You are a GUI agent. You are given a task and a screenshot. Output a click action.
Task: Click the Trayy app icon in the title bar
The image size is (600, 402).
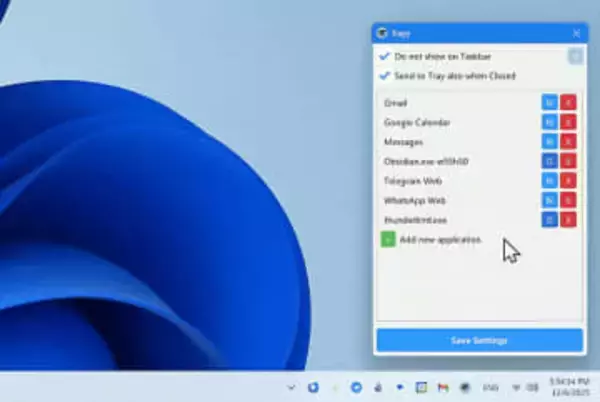[382, 33]
